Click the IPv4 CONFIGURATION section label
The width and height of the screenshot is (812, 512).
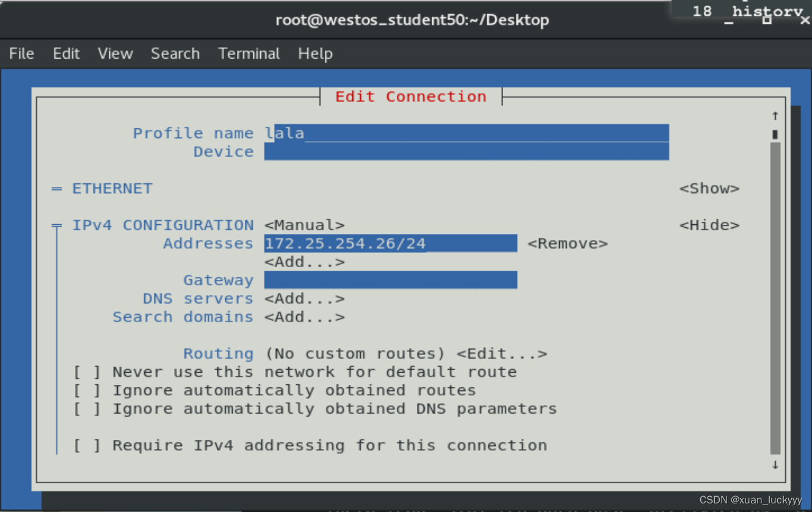tap(163, 225)
